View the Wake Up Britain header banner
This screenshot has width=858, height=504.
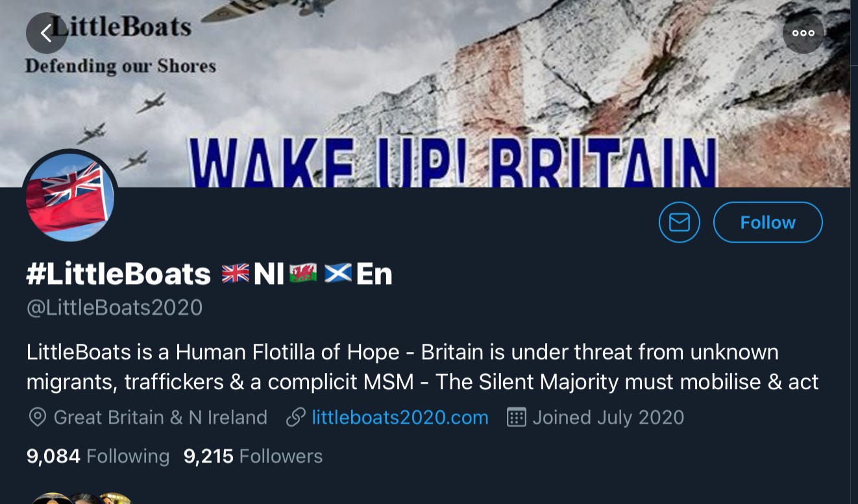pos(425,93)
